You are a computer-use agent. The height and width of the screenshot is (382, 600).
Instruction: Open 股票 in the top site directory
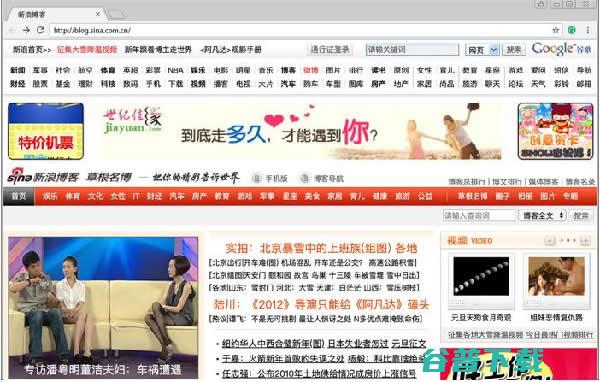pyautogui.click(x=40, y=83)
